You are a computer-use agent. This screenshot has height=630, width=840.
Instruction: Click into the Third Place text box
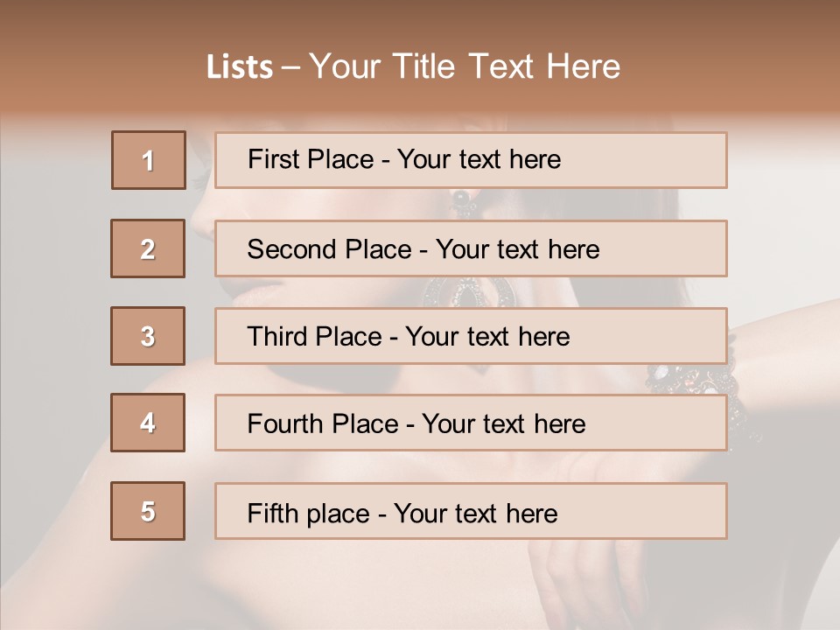pos(471,336)
